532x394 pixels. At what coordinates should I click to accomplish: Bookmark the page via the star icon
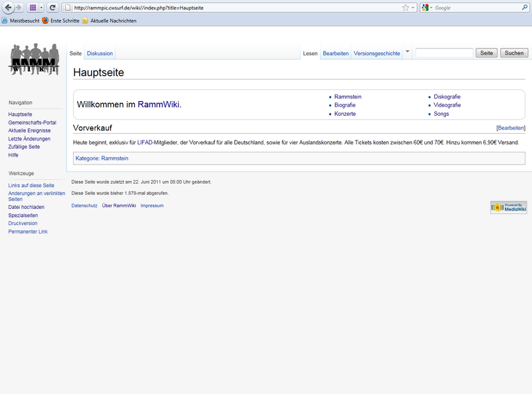click(406, 7)
